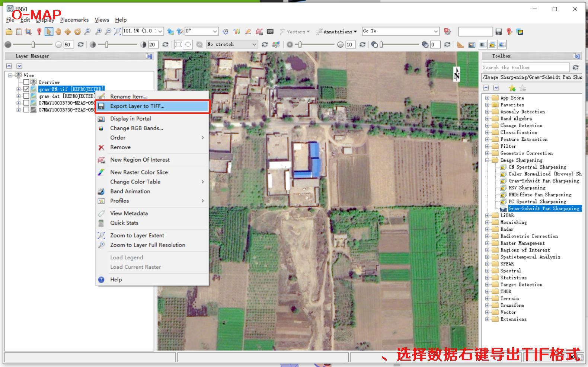Select the Pan hand tool
This screenshot has height=367, width=588.
(x=58, y=32)
